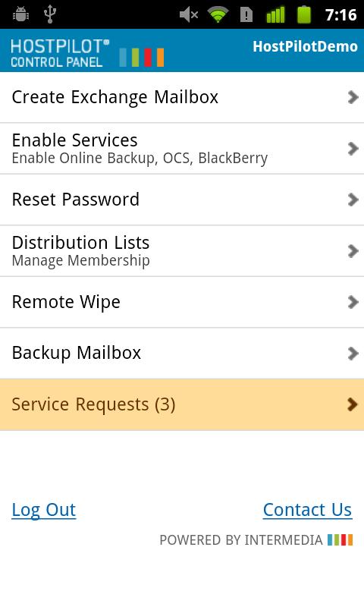Viewport: 364px width, 607px height.
Task: Tap the SD card warning icon
Action: pyautogui.click(x=246, y=14)
